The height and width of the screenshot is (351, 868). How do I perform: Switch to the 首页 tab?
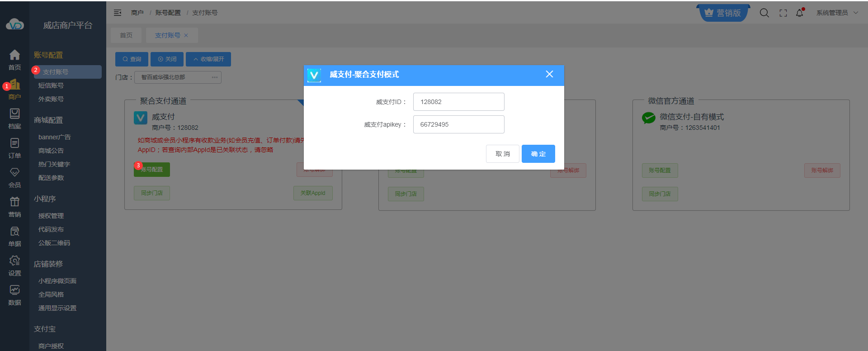[x=126, y=35]
